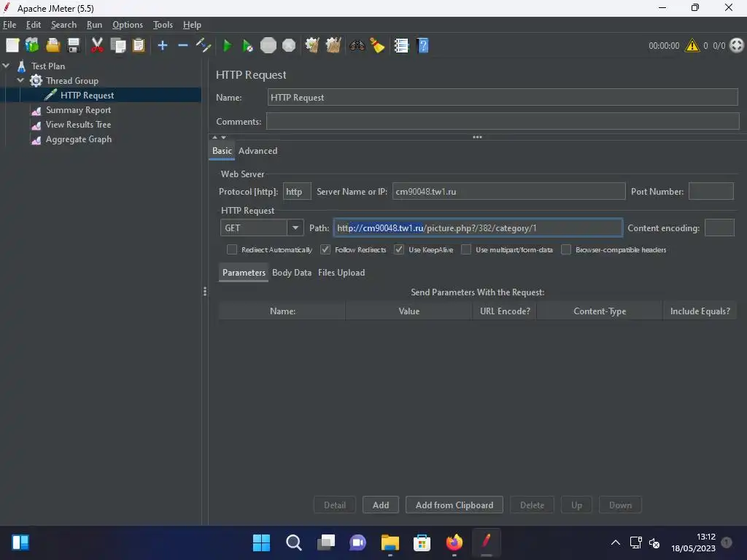Click the Cut scissors icon
Viewport: 747px width, 560px height.
tap(97, 46)
